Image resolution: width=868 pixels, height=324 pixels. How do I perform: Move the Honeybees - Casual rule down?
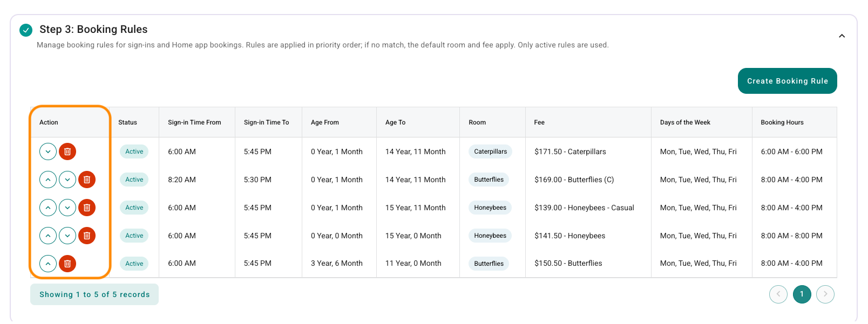[67, 208]
